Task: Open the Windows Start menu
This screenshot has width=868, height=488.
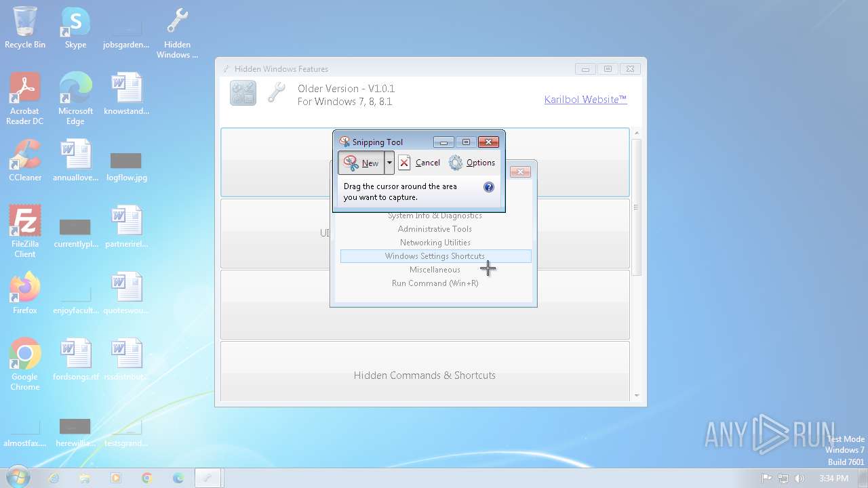Action: pyautogui.click(x=18, y=478)
